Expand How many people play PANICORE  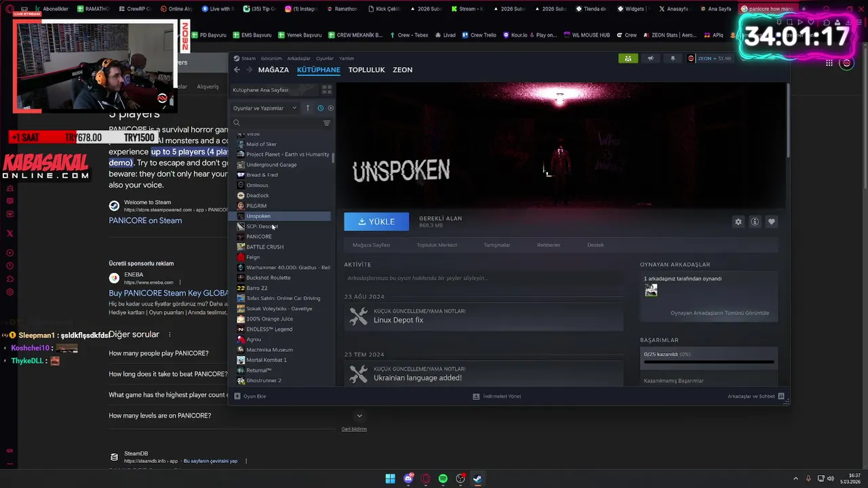pyautogui.click(x=159, y=353)
